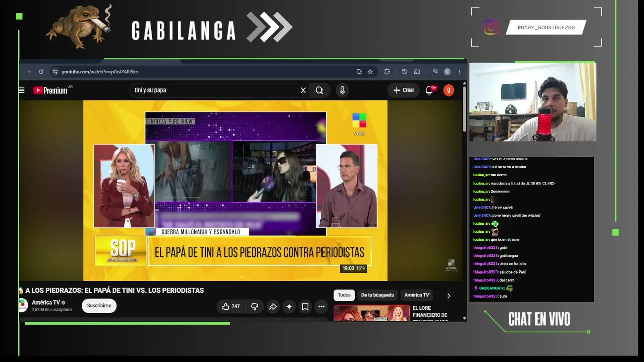This screenshot has height=362, width=644.
Task: Click chat message 'pone henry cavill the witcher'
Action: click(x=516, y=216)
